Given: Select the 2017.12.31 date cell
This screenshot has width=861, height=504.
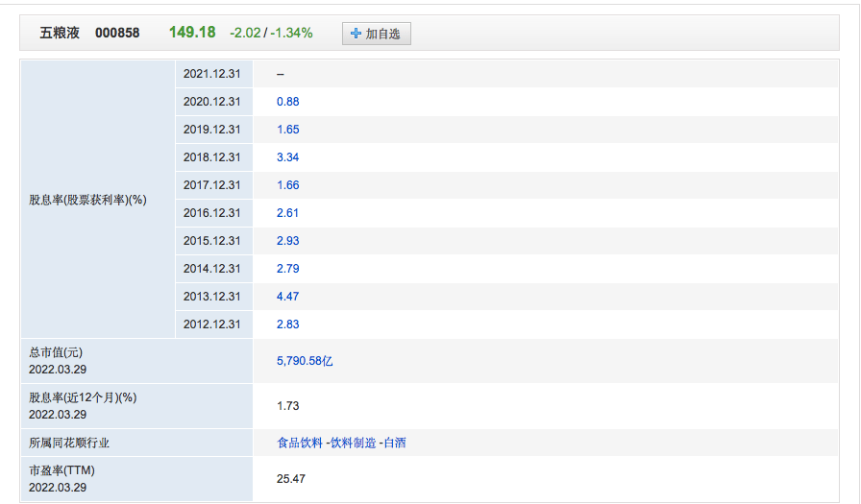Looking at the screenshot, I should pyautogui.click(x=214, y=185).
